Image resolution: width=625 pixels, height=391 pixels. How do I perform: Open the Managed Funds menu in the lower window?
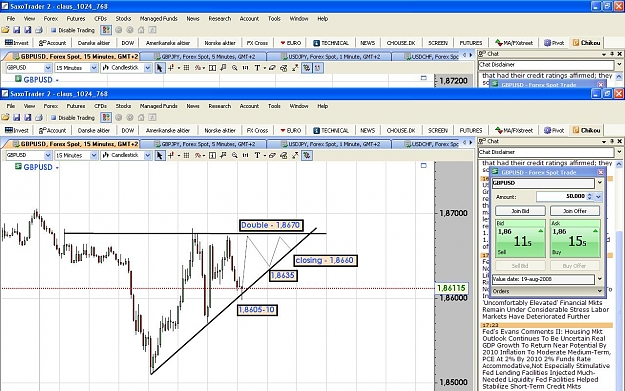pyautogui.click(x=159, y=106)
